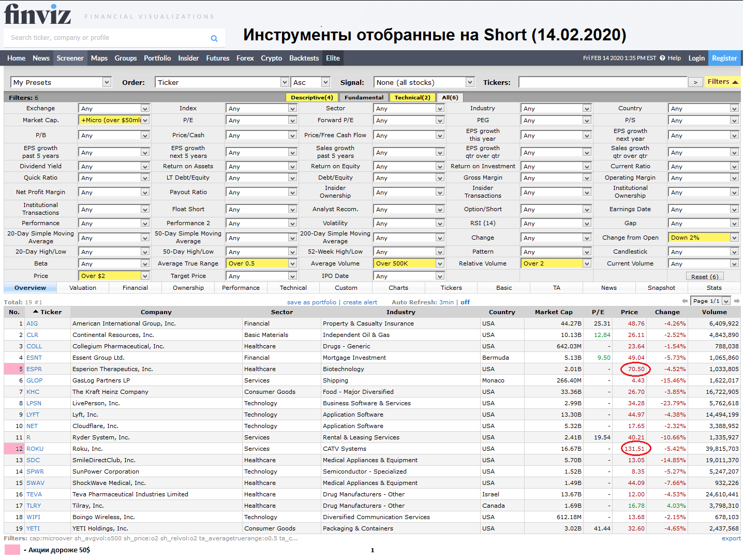Click the save as portfolio link
Screen dimensions: 744x560
tap(311, 302)
